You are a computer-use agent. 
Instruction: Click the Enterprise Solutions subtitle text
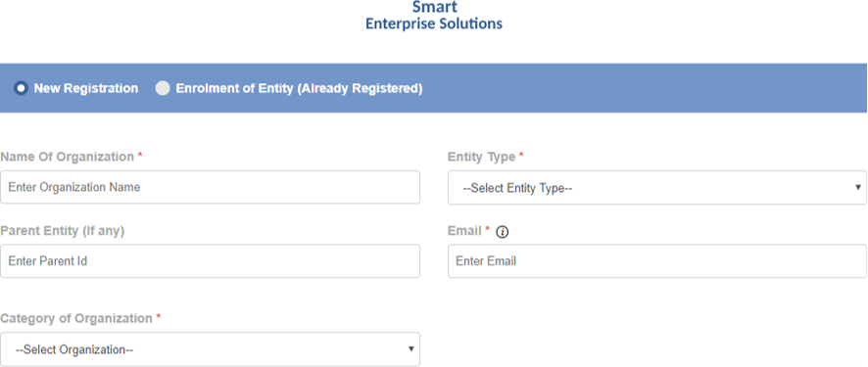[434, 24]
